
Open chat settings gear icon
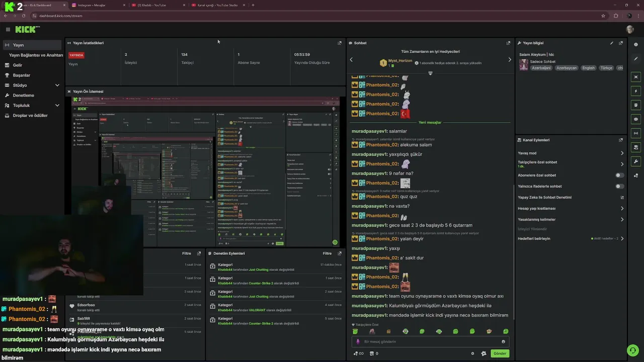(x=472, y=353)
